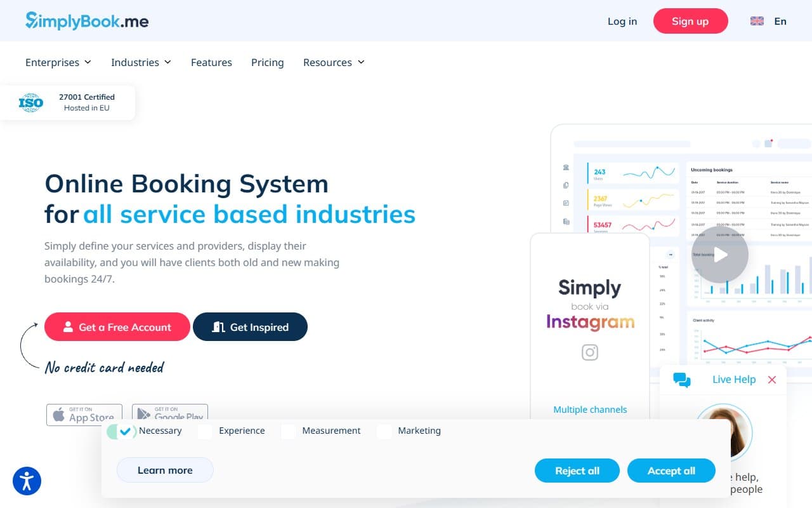This screenshot has width=812, height=508.
Task: Click the ISO 27001 Certified badge
Action: pyautogui.click(x=68, y=102)
